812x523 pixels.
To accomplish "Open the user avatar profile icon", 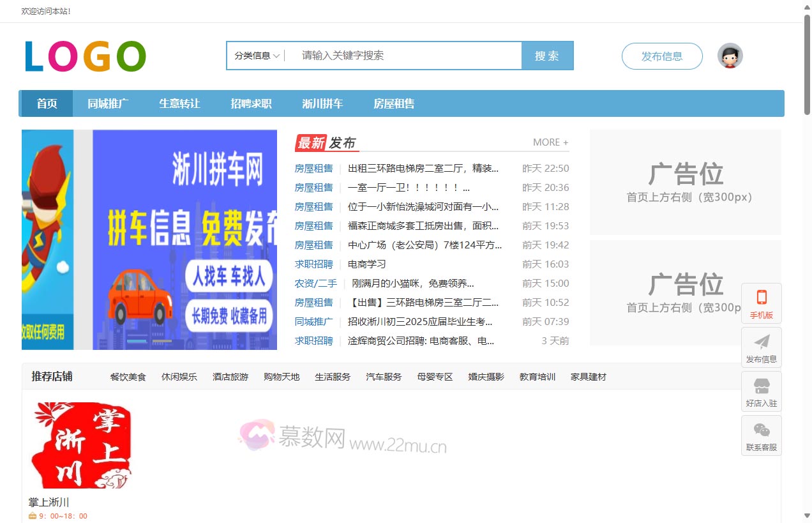I will coord(730,56).
